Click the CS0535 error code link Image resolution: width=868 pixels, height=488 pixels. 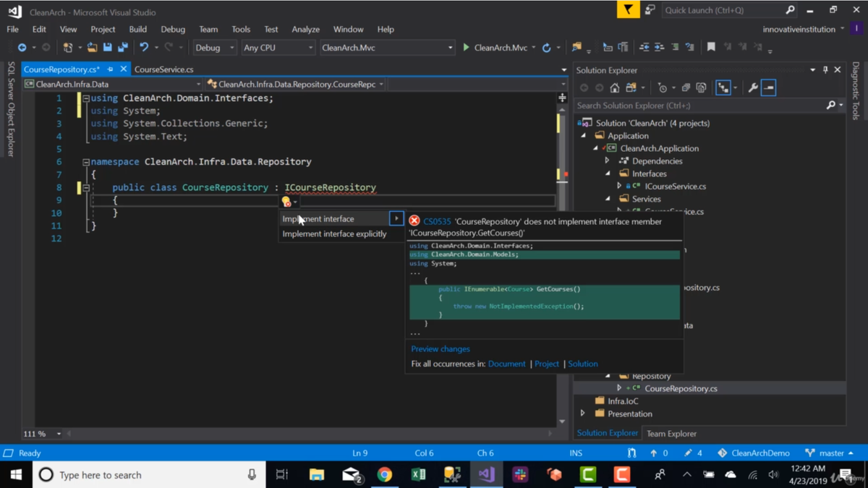437,222
